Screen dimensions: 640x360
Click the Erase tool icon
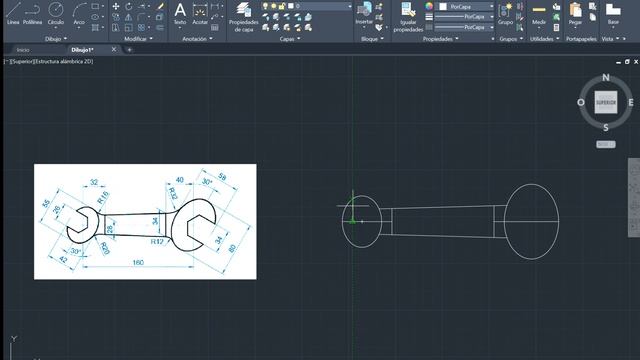[160, 6]
